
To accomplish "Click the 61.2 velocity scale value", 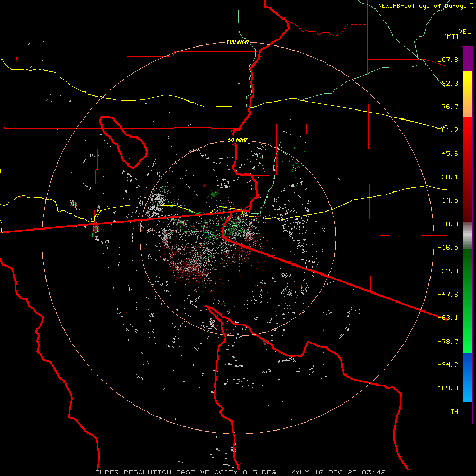I will [x=450, y=130].
